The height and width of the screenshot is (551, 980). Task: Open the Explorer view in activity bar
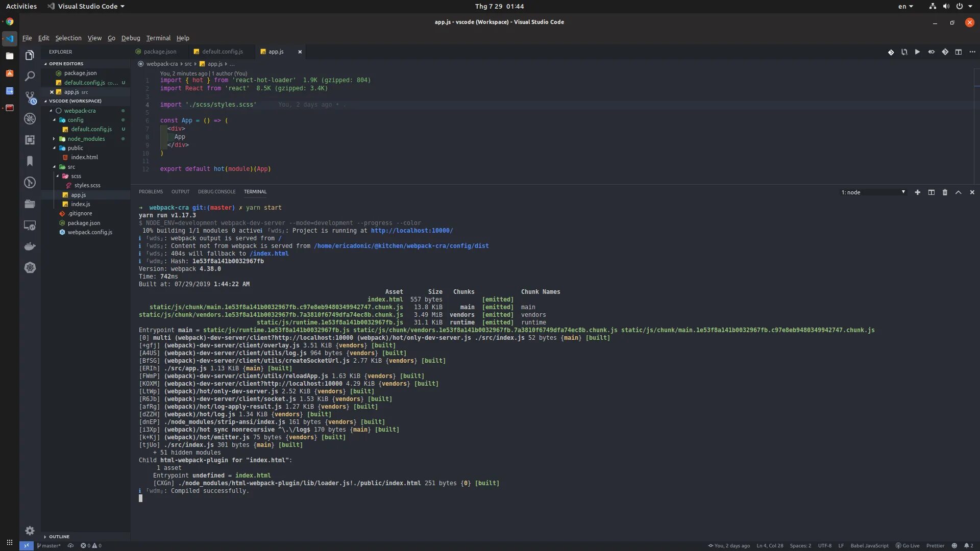30,55
